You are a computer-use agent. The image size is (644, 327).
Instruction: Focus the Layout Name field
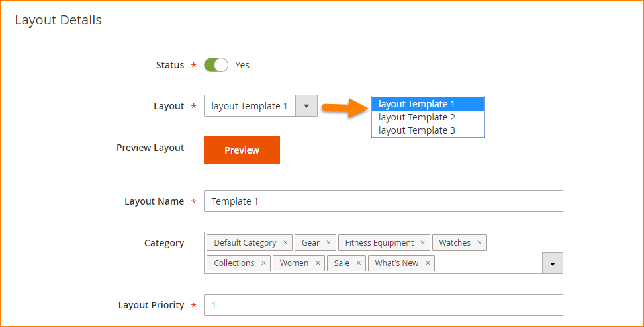383,201
